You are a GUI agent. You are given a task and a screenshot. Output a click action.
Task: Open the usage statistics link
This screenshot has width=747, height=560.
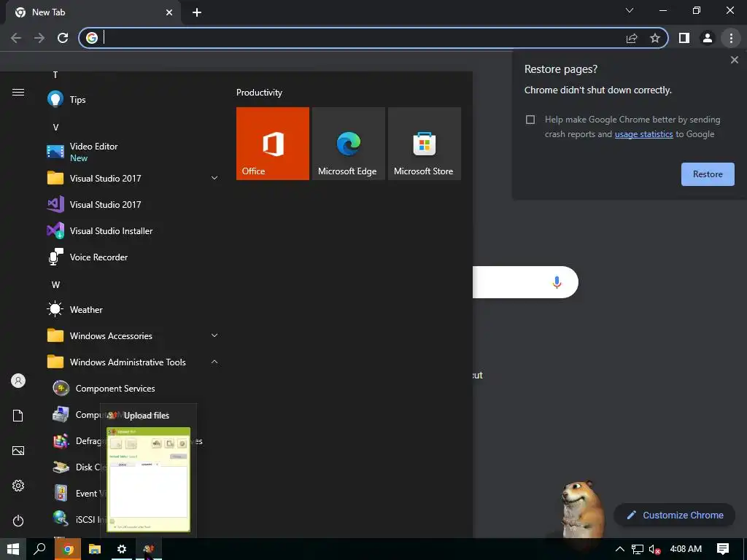tap(643, 134)
